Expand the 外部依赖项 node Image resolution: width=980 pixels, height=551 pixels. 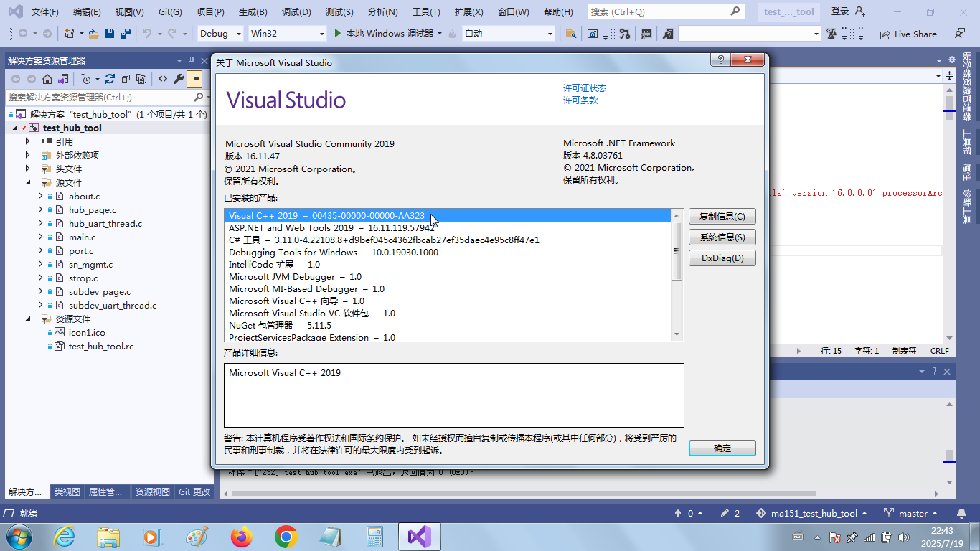click(27, 155)
